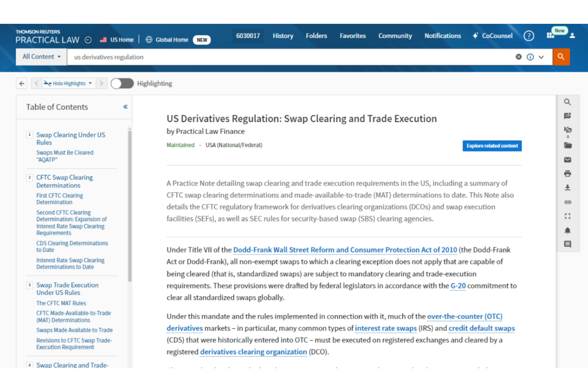Viewport: 588px width, 392px height.
Task: Open the feedback icon at the sidebar bottom
Action: 567,244
